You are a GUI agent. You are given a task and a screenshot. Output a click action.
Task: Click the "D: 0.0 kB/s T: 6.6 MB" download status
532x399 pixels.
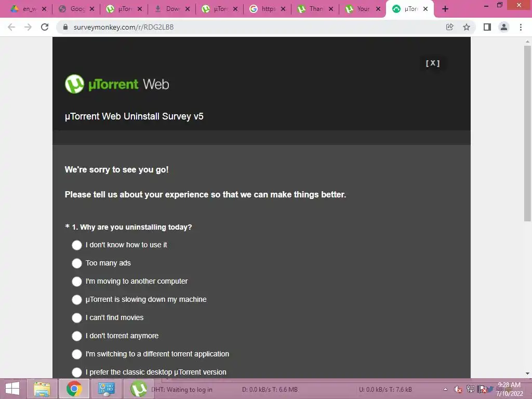pyautogui.click(x=270, y=390)
